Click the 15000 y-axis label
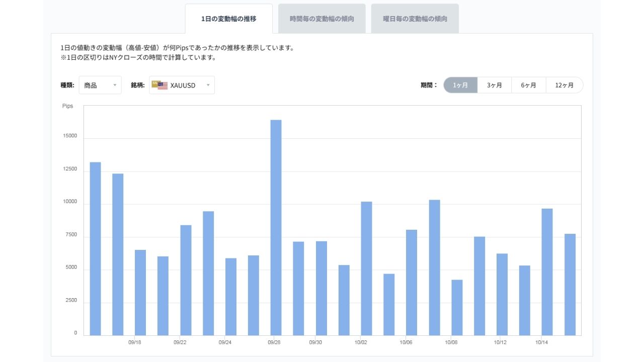This screenshot has height=362, width=644. 70,136
